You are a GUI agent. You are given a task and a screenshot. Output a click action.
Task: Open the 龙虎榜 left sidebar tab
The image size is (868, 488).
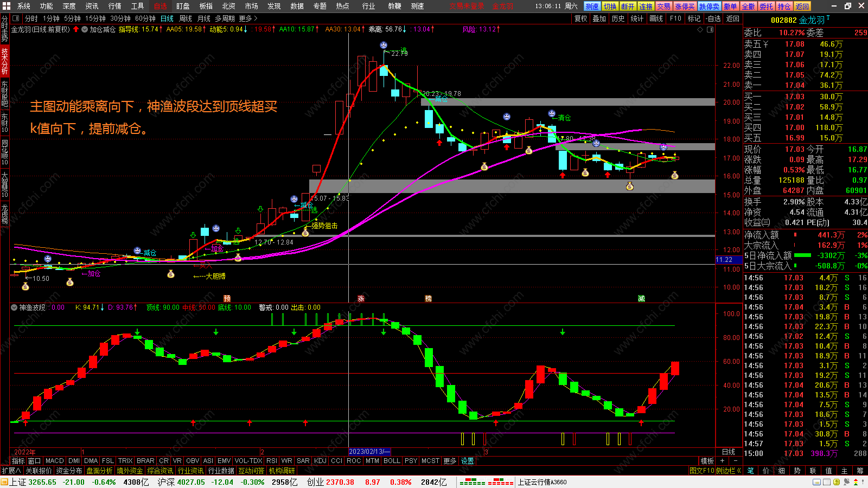coord(4,214)
